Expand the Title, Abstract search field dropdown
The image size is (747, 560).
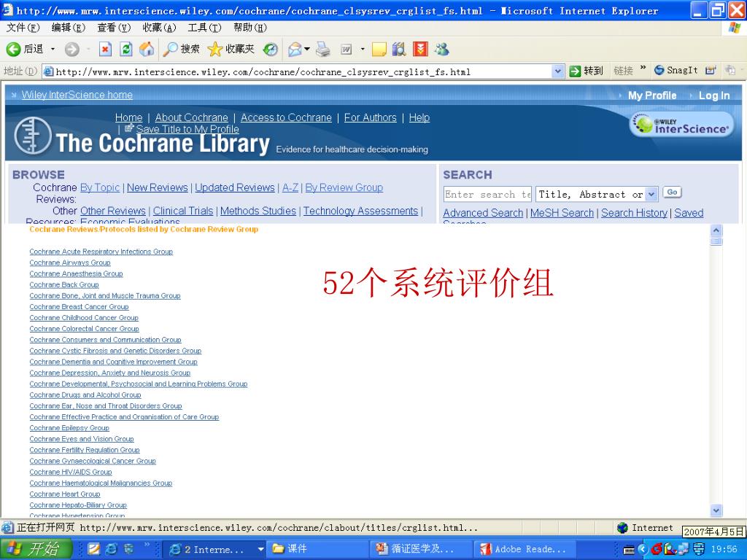[651, 194]
